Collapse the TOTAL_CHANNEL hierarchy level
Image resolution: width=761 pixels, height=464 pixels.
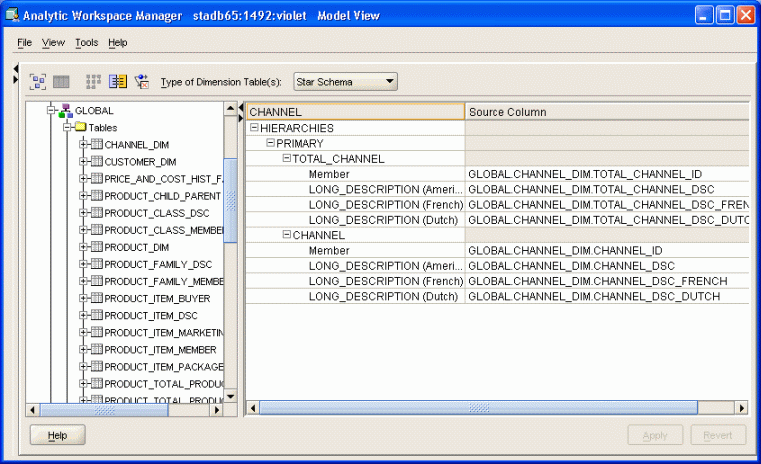pos(286,159)
